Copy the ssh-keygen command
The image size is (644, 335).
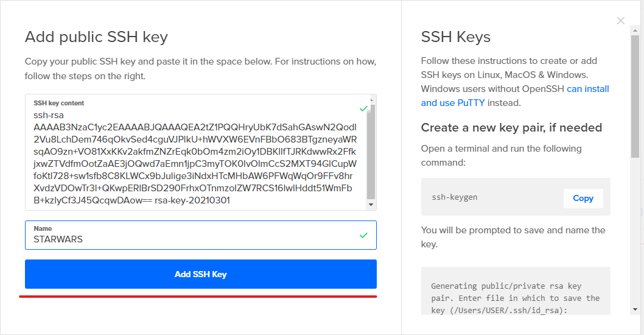click(583, 198)
